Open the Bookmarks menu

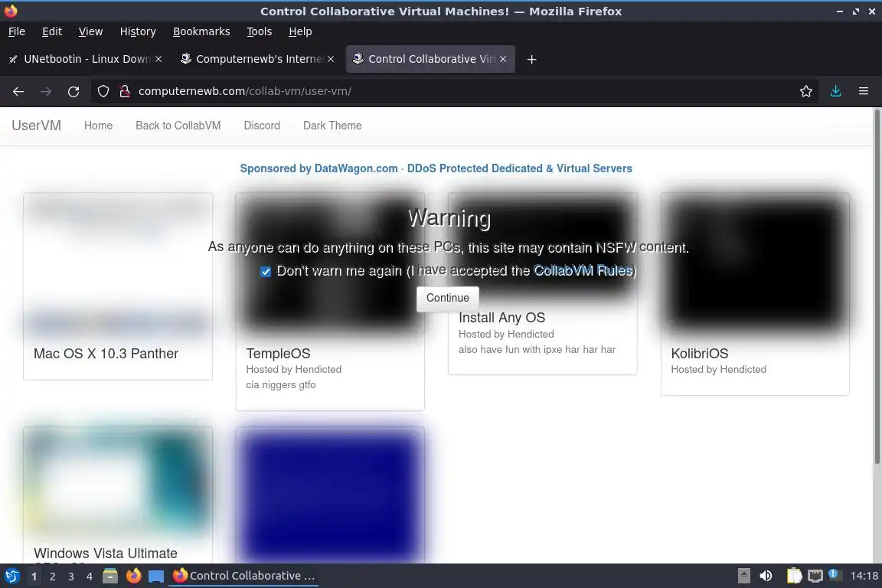click(x=201, y=31)
